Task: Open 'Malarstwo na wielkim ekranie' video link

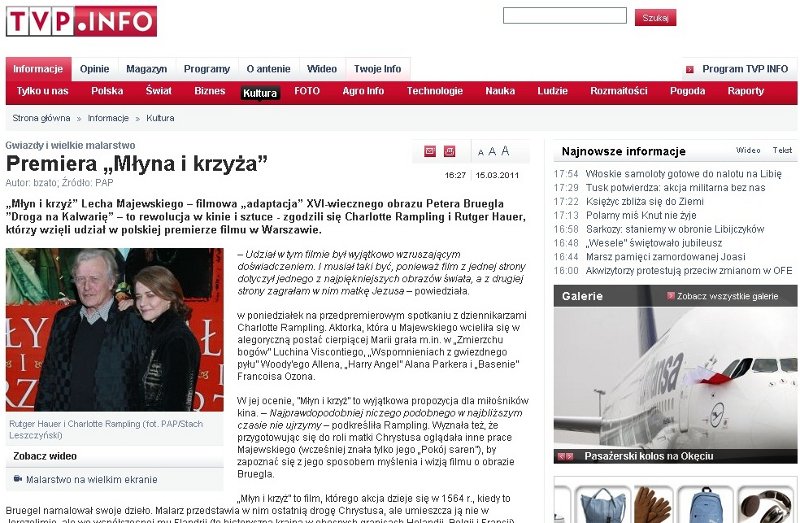Action: [x=91, y=480]
